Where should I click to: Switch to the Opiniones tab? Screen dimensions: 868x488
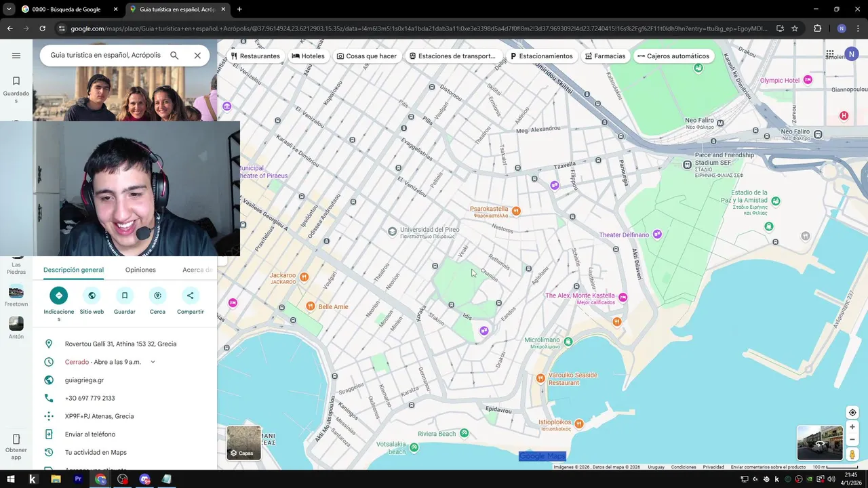(x=140, y=270)
